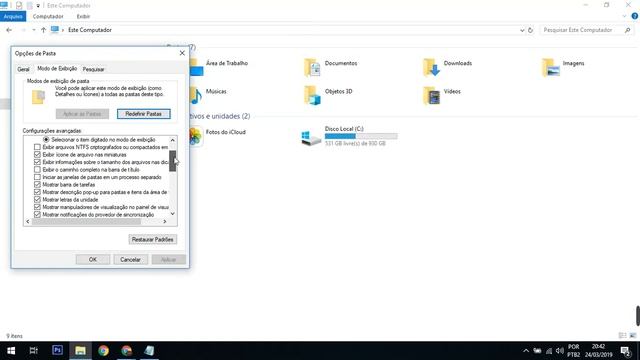Open the Downloads folder icon
Screen dimensions: 640x360
[431, 68]
